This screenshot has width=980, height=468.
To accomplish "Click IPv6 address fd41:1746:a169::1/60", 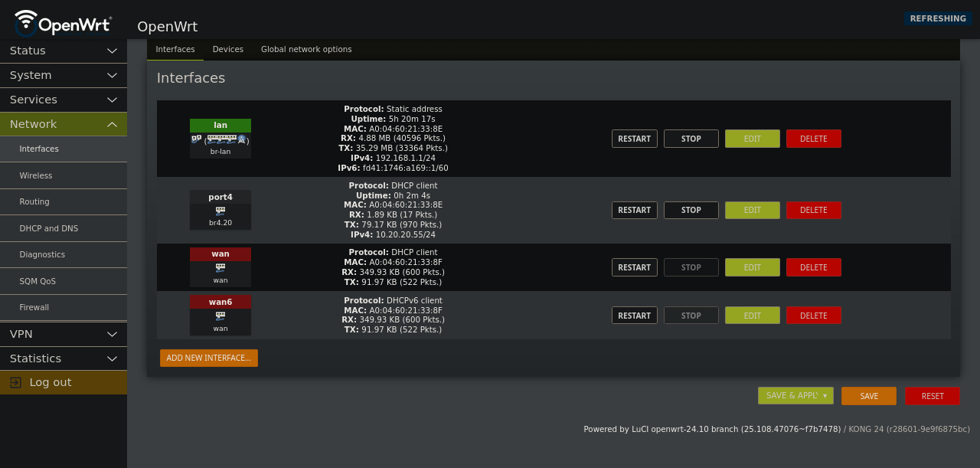I will [x=406, y=168].
